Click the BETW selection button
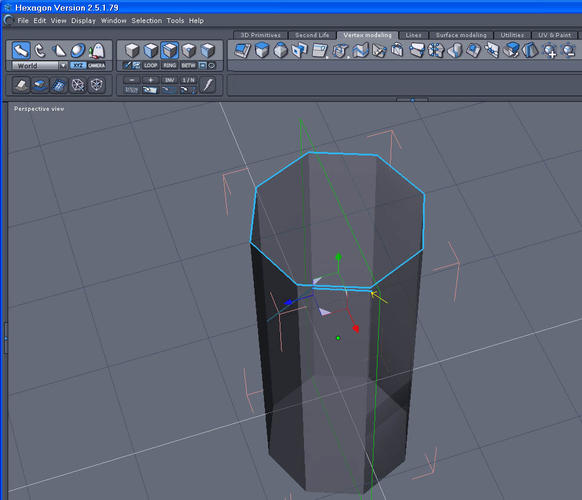Viewport: 582px width, 500px height. coord(189,66)
